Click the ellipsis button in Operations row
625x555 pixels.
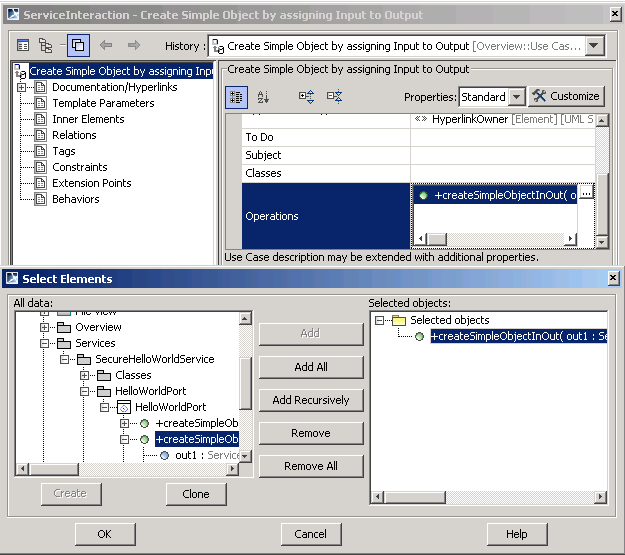pyautogui.click(x=587, y=195)
